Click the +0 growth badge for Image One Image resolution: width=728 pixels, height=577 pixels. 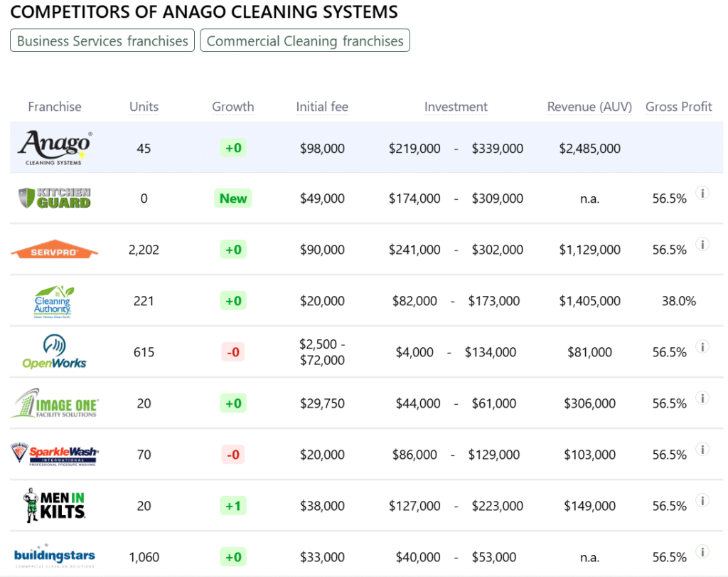click(x=233, y=403)
